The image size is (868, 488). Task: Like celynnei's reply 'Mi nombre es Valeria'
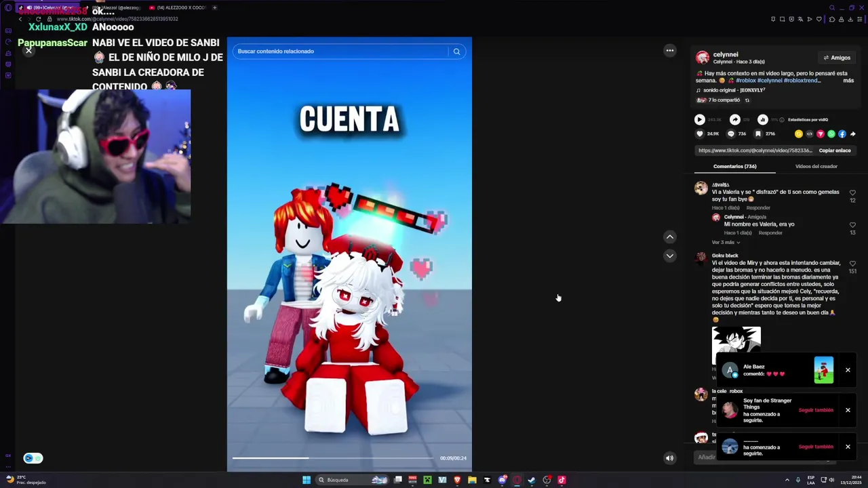pyautogui.click(x=852, y=225)
